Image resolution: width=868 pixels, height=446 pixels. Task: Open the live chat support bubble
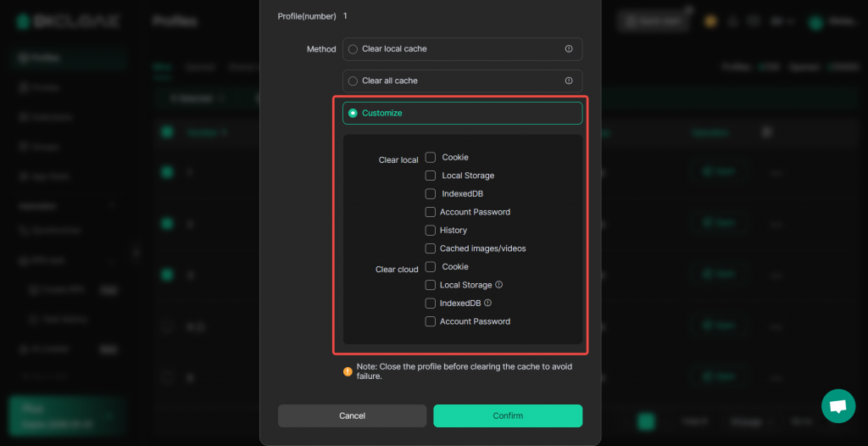[x=837, y=406]
